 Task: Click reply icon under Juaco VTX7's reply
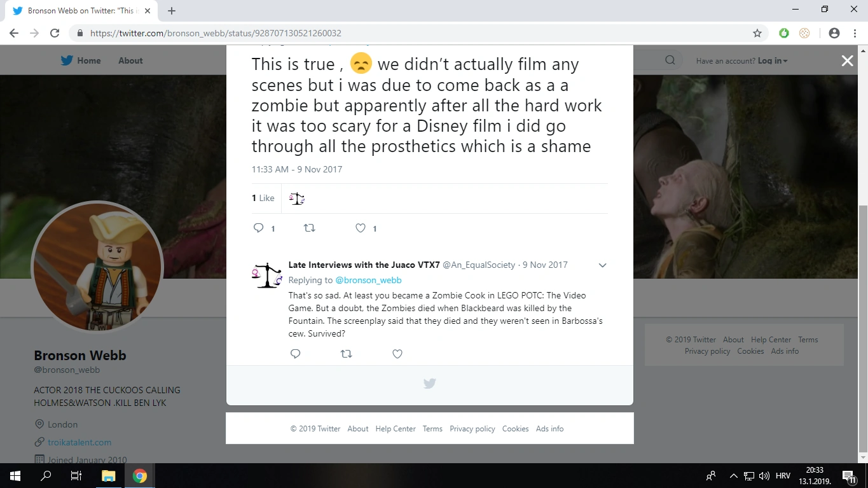pos(295,354)
